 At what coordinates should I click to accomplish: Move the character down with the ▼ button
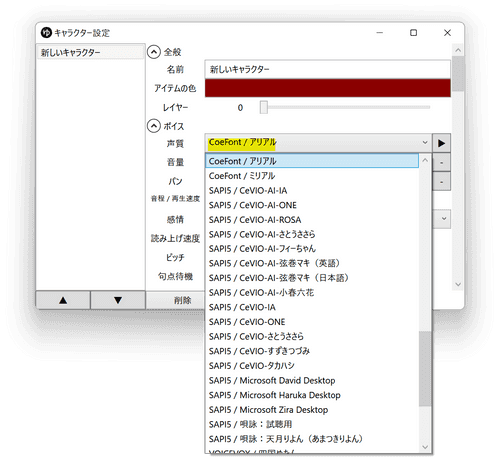(118, 300)
